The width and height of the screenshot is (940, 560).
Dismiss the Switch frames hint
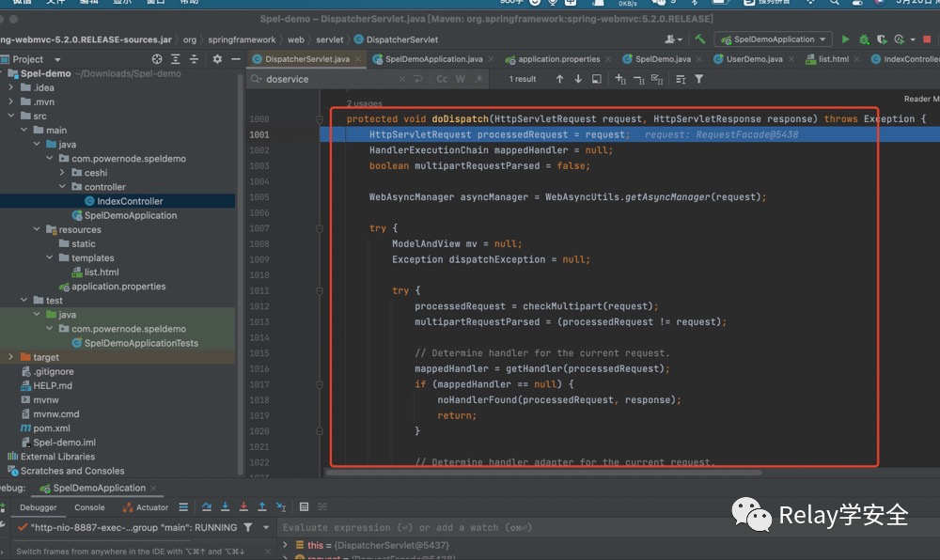(267, 552)
